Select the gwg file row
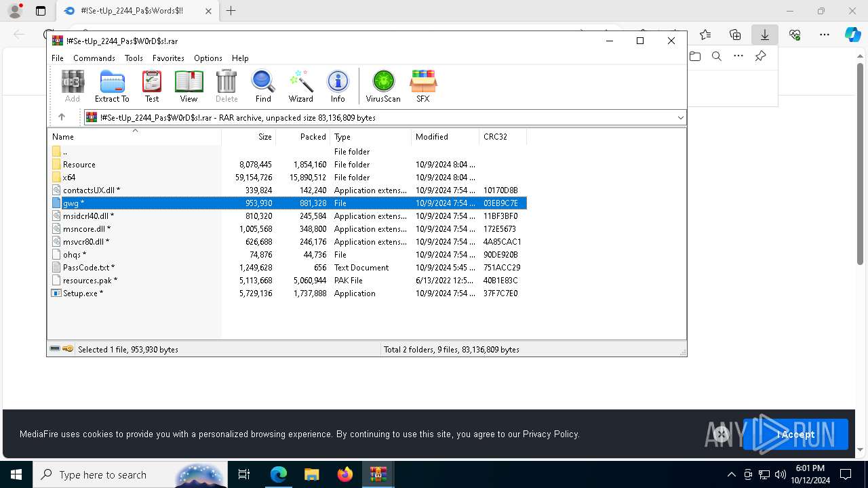 tap(288, 203)
